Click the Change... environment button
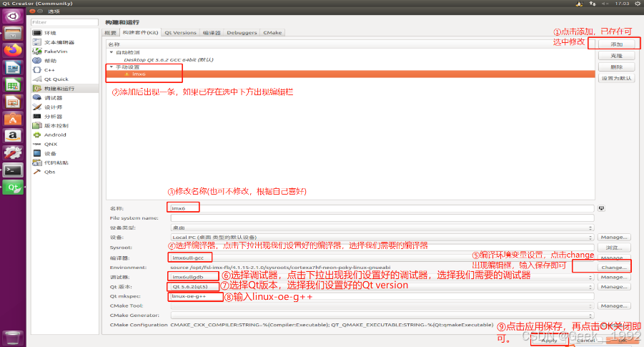The width and height of the screenshot is (644, 347). 614,268
